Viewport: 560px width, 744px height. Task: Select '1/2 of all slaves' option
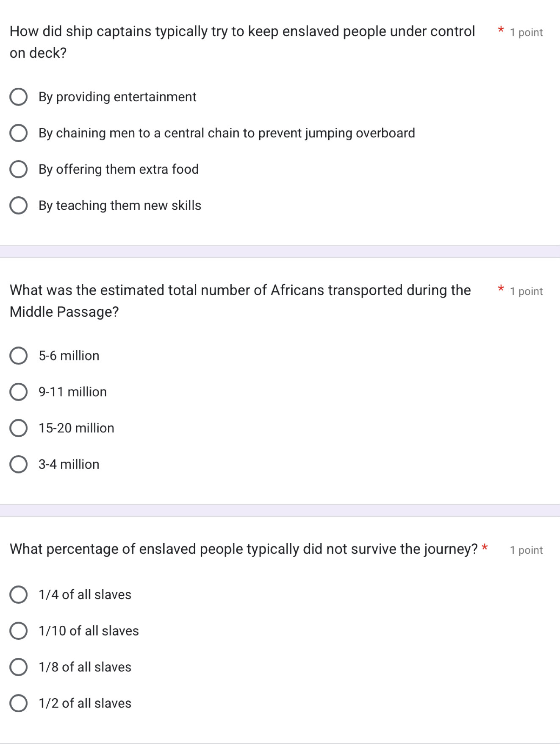click(x=19, y=703)
